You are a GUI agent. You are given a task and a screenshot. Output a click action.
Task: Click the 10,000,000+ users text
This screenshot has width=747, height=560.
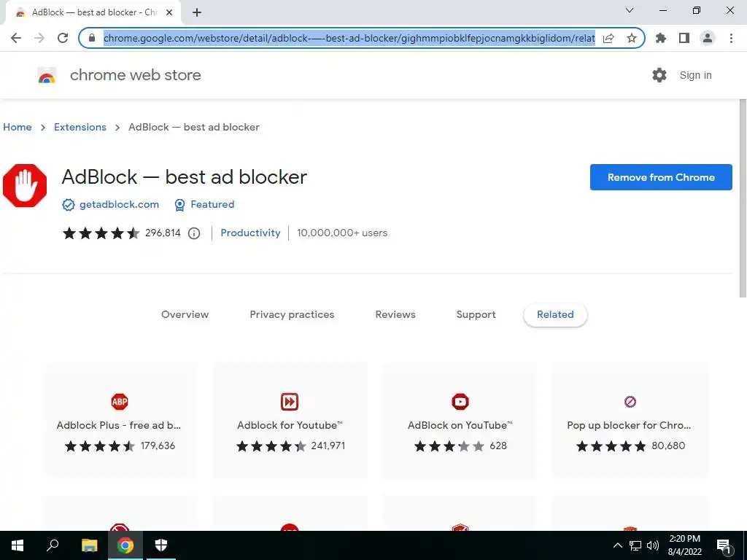pos(342,233)
